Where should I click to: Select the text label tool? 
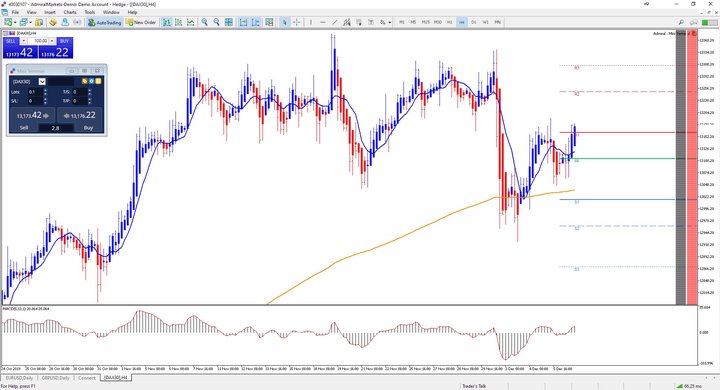coord(371,22)
